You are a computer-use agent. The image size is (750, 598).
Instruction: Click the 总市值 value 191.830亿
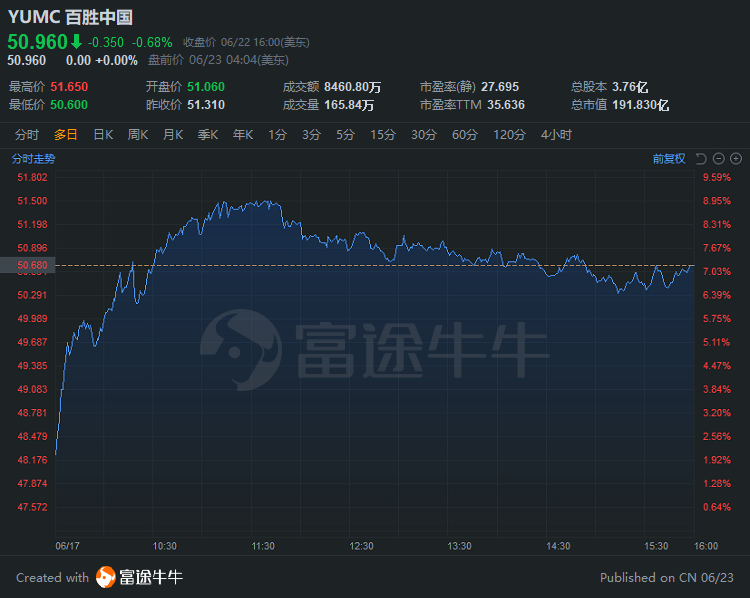click(x=640, y=105)
